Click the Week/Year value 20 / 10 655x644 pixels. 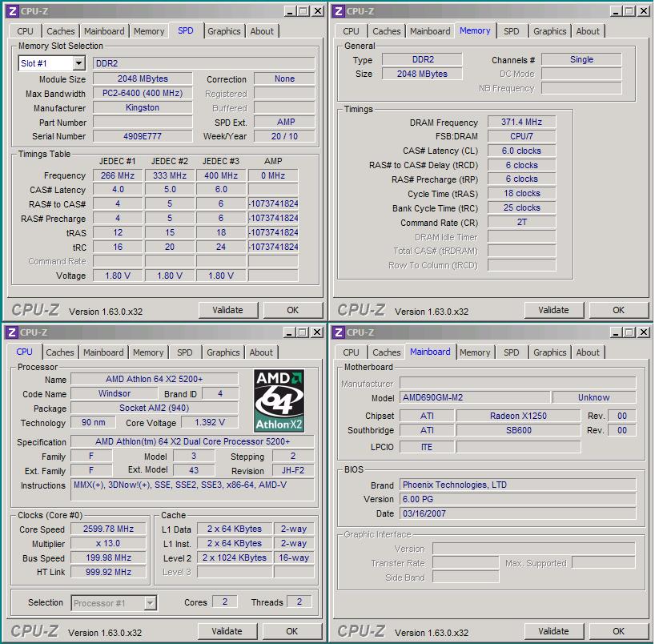284,136
